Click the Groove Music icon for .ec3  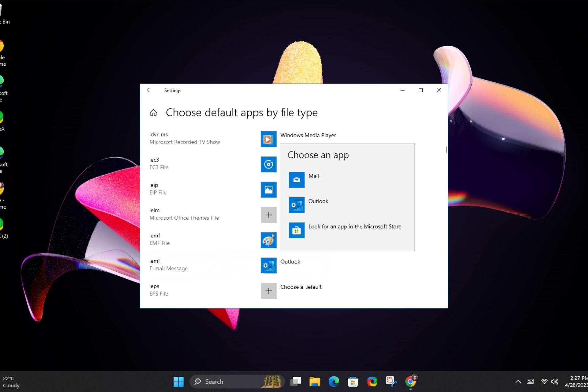[x=268, y=164]
